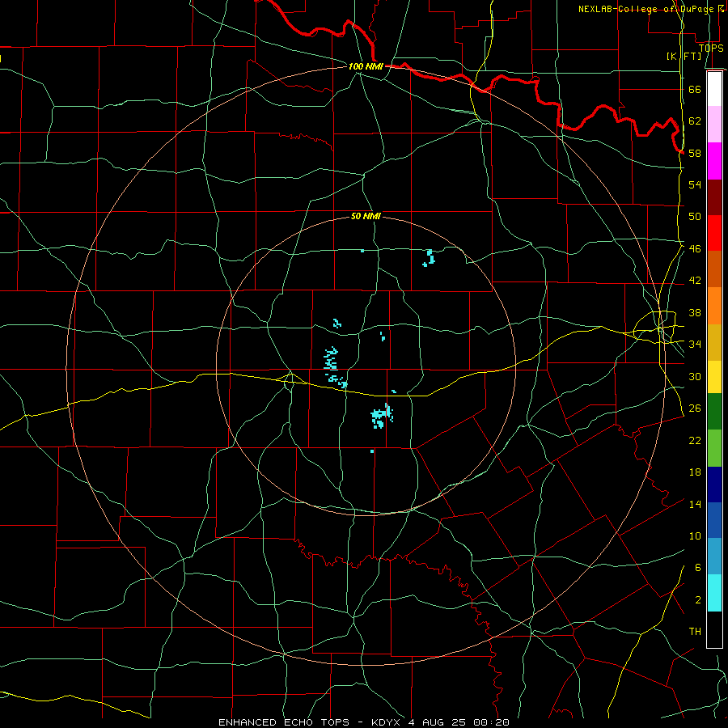Click the '26' scale value

coord(695,408)
